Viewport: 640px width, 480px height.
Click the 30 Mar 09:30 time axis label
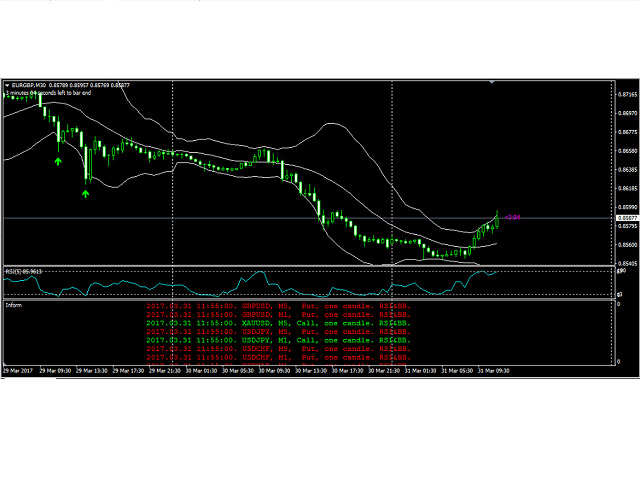tap(277, 369)
